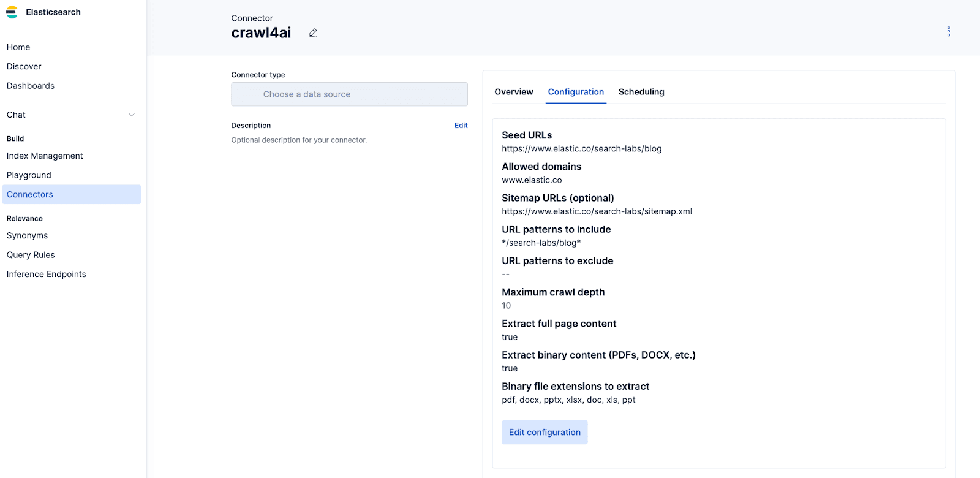Click the Chat sidebar item
The width and height of the screenshot is (980, 478).
tap(17, 115)
